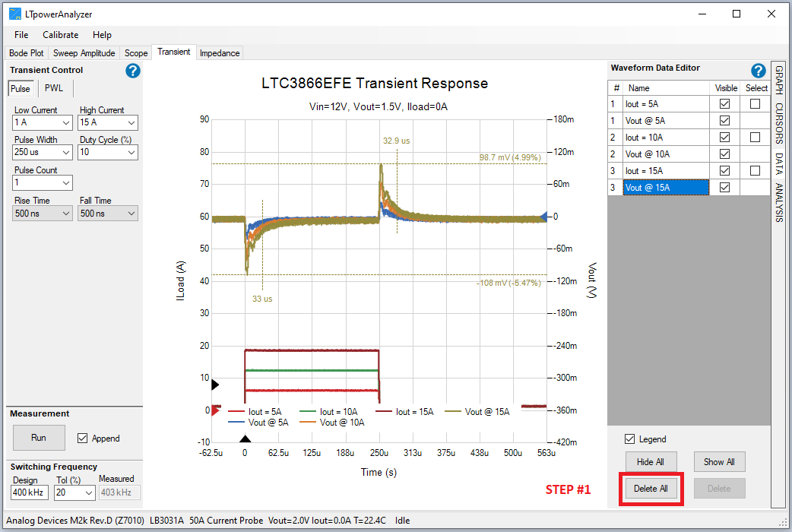Click the black trigger marker on time axis

point(245,439)
